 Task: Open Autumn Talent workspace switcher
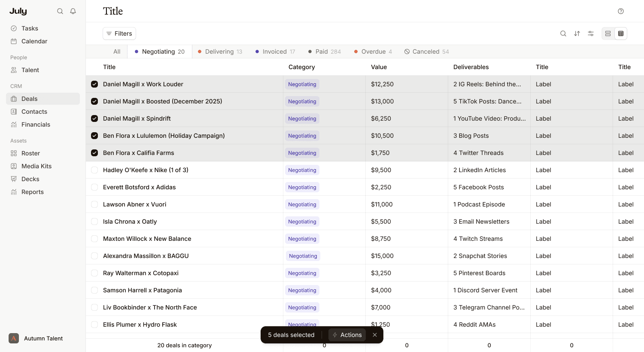[36, 338]
